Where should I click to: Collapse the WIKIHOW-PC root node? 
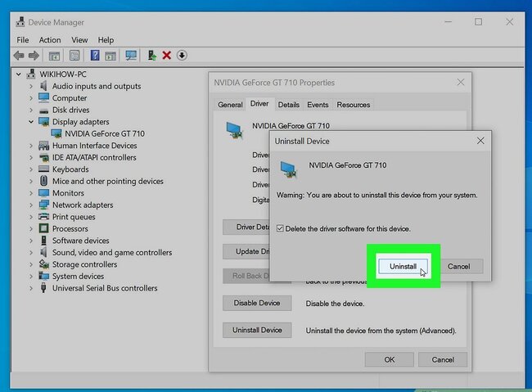[19, 74]
